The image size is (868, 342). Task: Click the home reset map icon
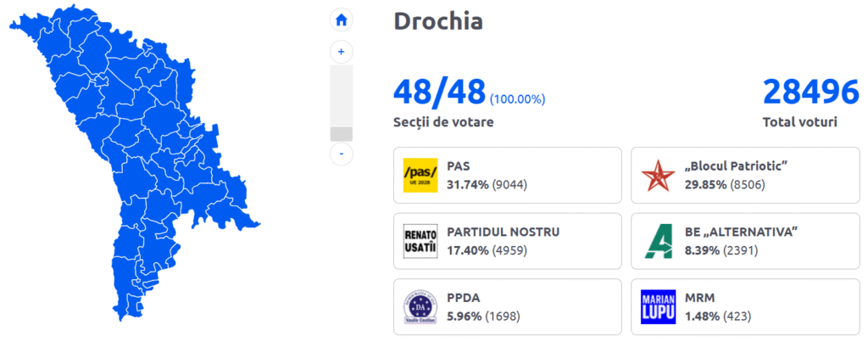341,20
